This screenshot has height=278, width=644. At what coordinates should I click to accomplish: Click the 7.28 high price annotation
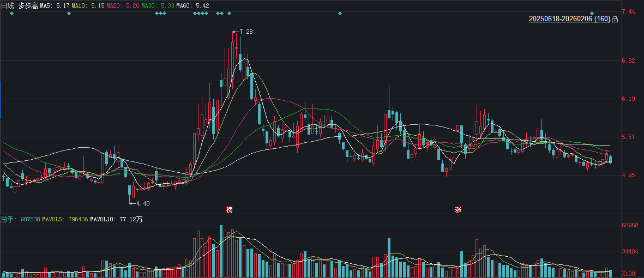(245, 32)
